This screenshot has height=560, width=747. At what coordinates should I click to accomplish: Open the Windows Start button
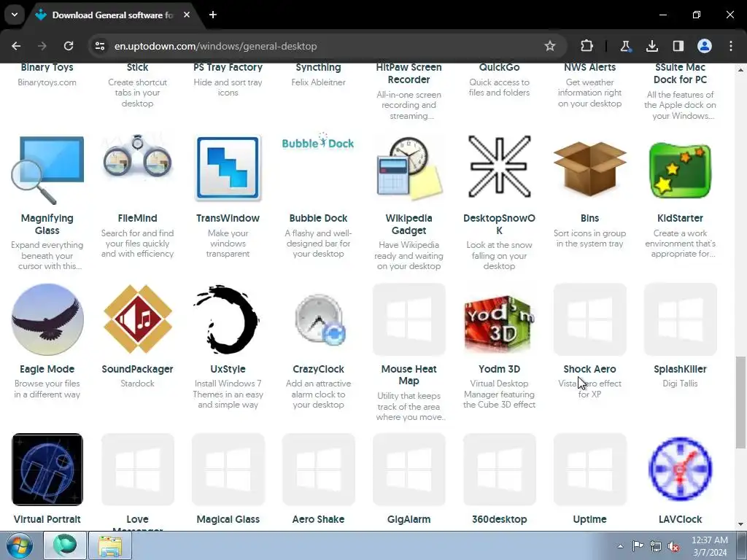coord(20,545)
